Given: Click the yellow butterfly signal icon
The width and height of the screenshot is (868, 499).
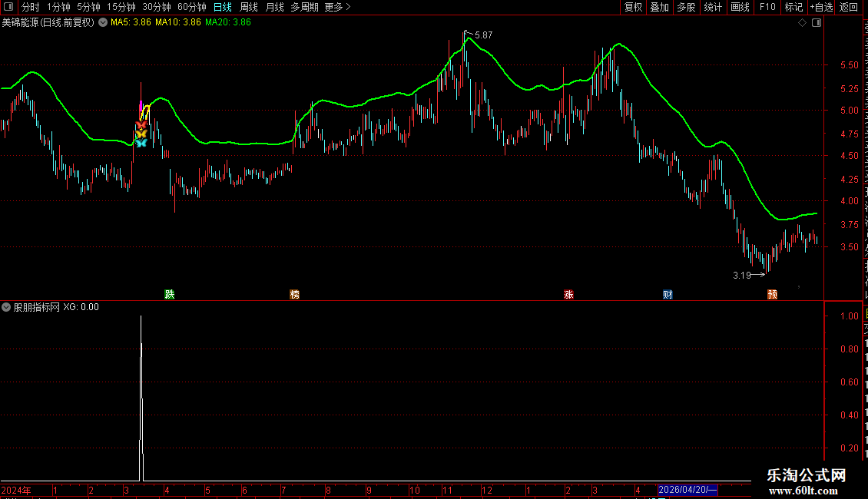Looking at the screenshot, I should [x=141, y=134].
